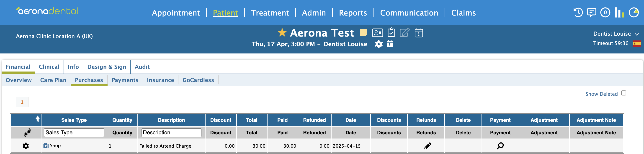
Task: Switch to the Payments sub-tab
Action: [x=125, y=80]
